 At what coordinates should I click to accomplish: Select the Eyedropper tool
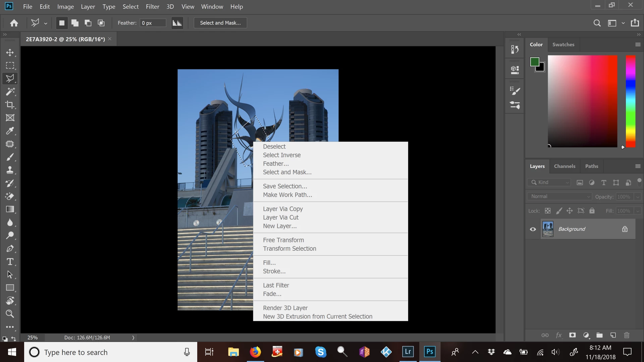(10, 131)
